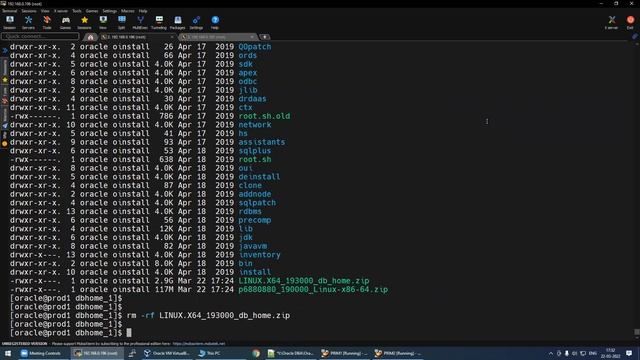Open the Chrome icon in taskbar
Viewport: 640px width, 360px height.
[256, 353]
